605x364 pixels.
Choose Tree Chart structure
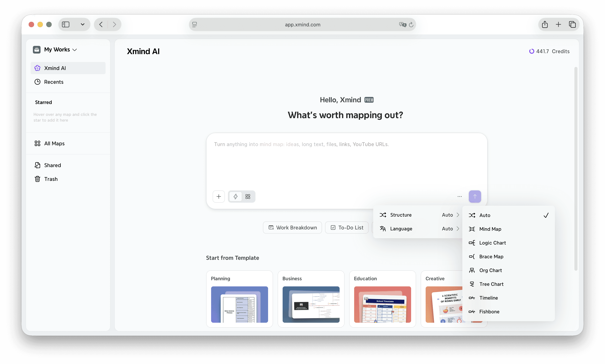coord(508,284)
